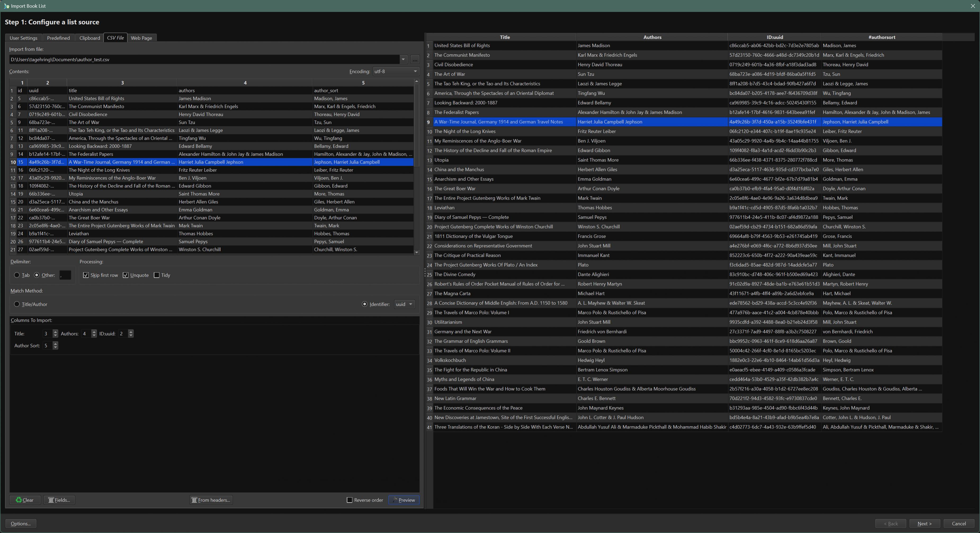This screenshot has height=533, width=980.
Task: Click the Import Book List window icon
Action: click(x=6, y=6)
